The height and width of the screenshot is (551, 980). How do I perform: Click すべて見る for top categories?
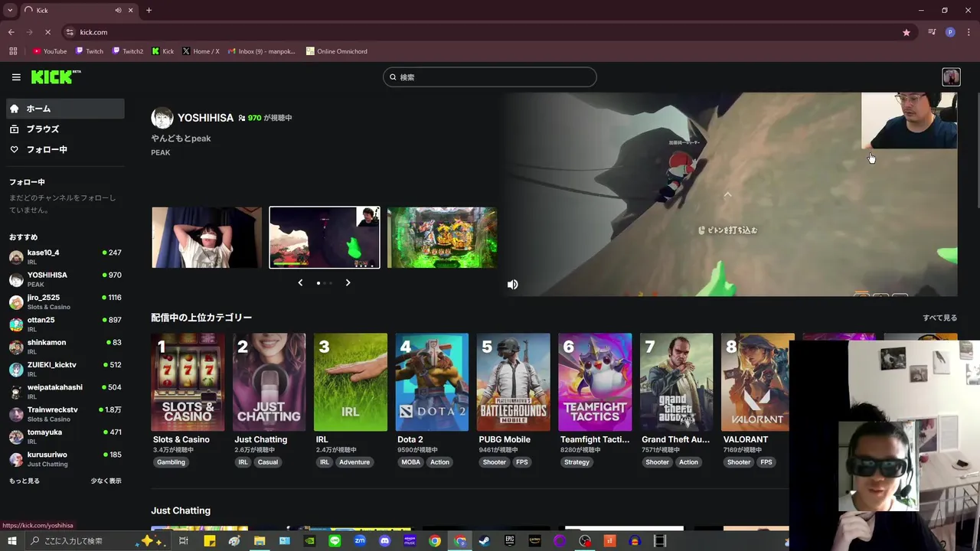tap(939, 318)
